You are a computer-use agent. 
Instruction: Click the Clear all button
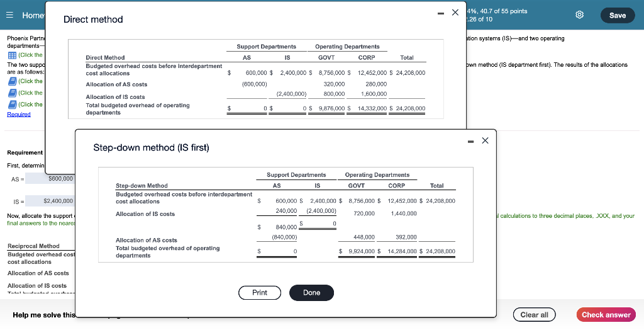tap(534, 315)
